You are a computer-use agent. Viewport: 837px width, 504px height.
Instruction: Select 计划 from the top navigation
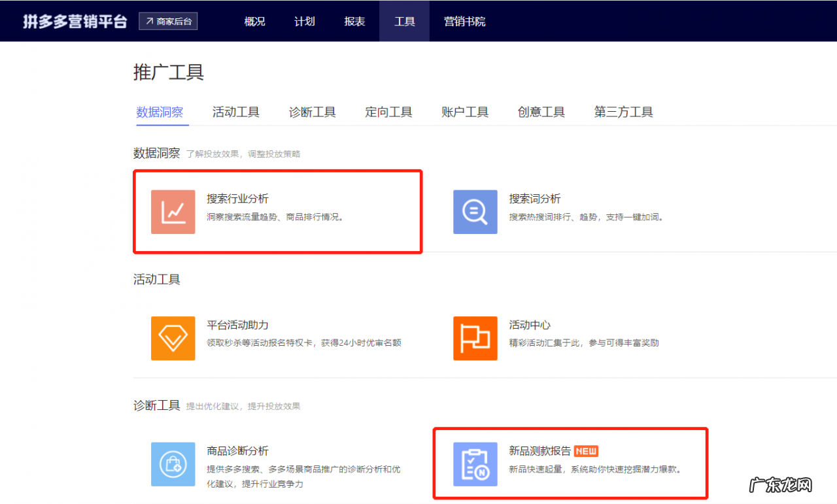click(304, 21)
